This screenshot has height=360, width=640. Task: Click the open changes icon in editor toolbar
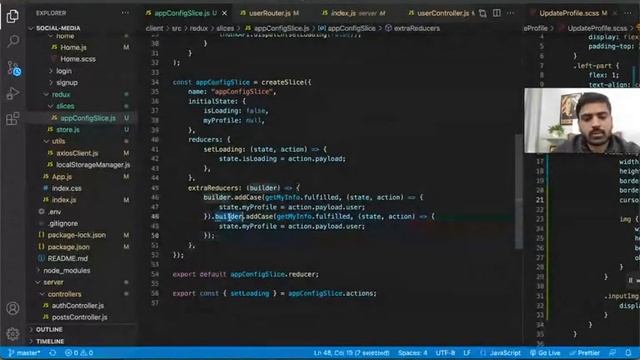tap(482, 13)
